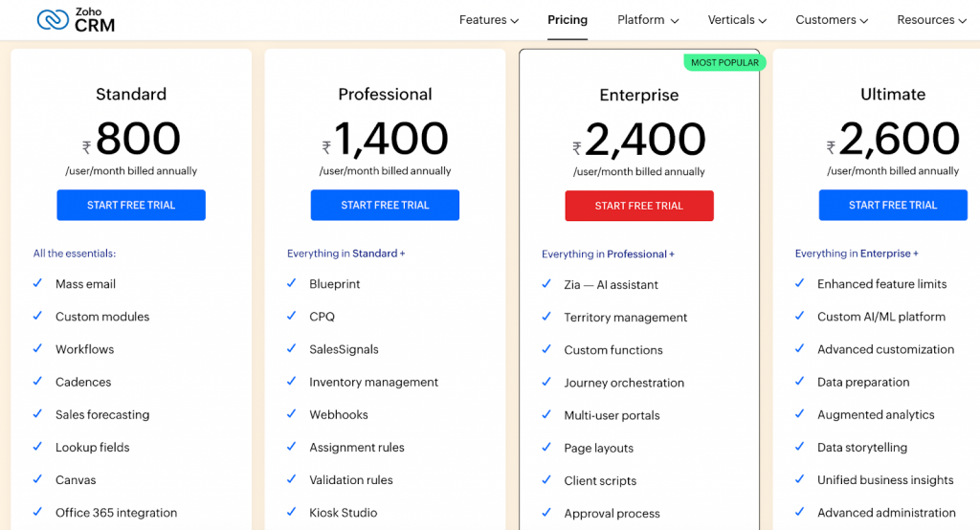Screen dimensions: 980x530
Task: Expand the Verticals navigation menu
Action: 737,20
